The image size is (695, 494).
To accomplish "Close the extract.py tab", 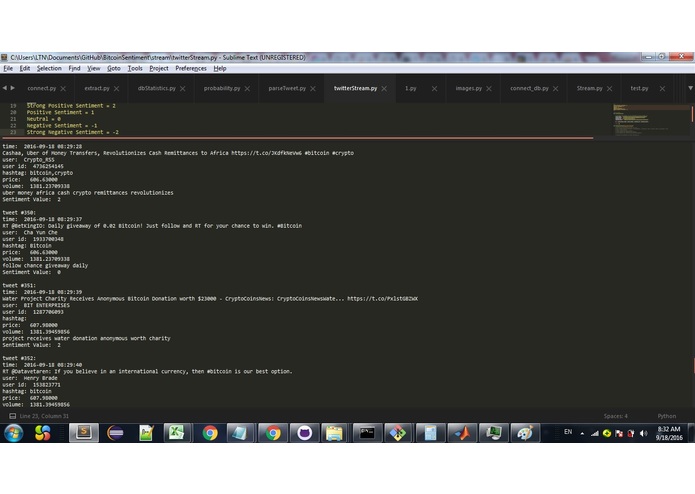I will click(x=117, y=89).
